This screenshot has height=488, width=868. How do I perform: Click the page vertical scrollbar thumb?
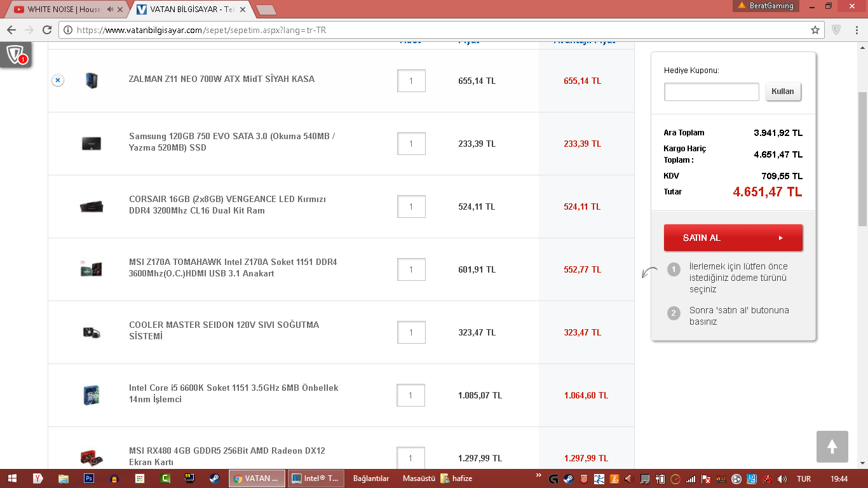pyautogui.click(x=862, y=158)
